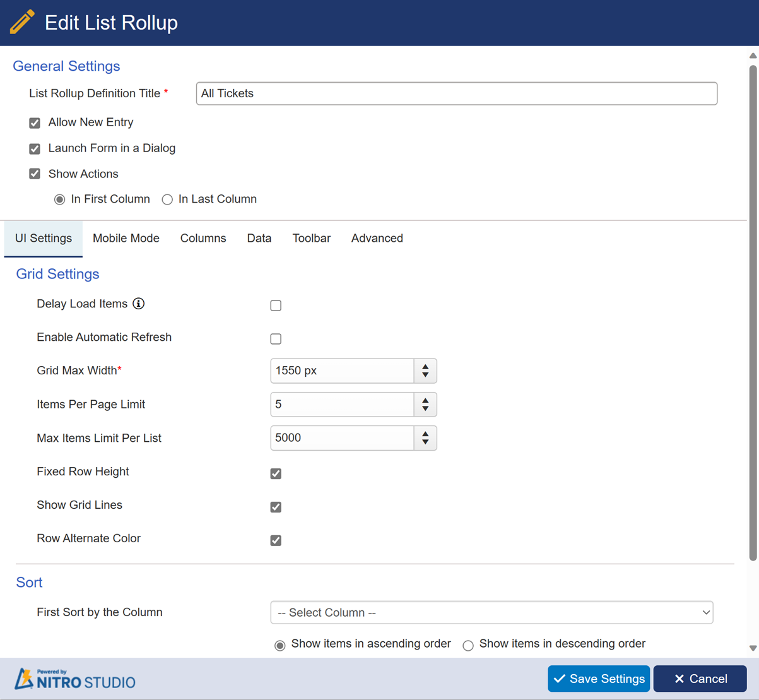759x700 pixels.
Task: Click the Save Settings button
Action: [598, 679]
